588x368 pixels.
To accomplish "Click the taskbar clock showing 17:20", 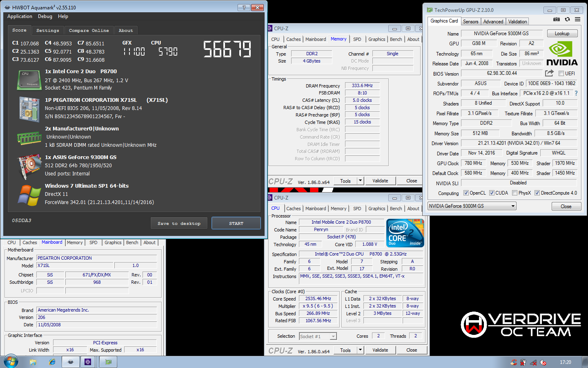I will coord(565,362).
